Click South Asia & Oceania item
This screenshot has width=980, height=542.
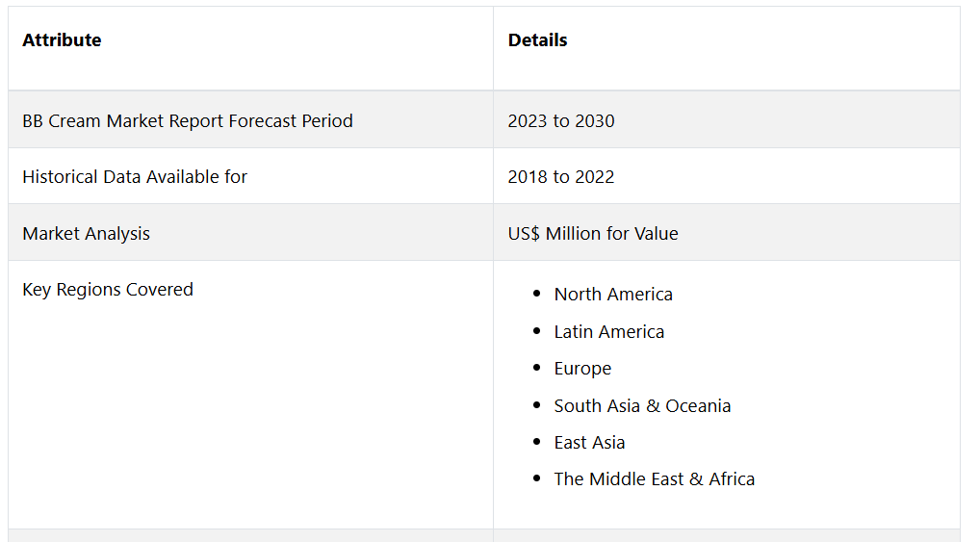pos(642,406)
